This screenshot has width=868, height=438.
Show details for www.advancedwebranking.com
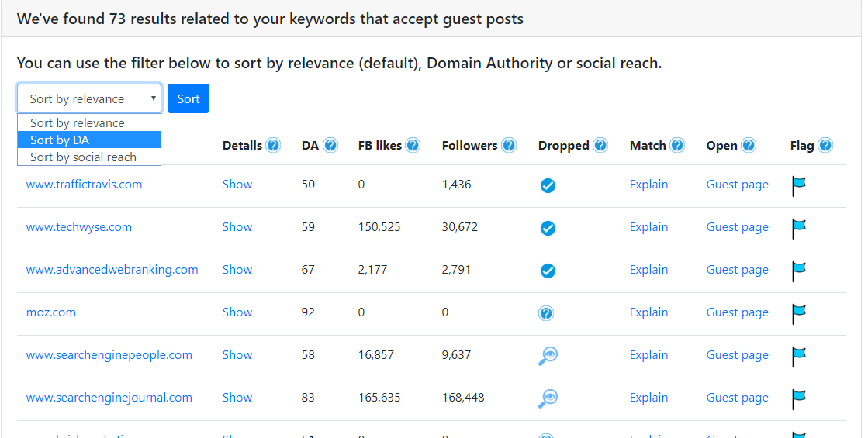(x=237, y=269)
